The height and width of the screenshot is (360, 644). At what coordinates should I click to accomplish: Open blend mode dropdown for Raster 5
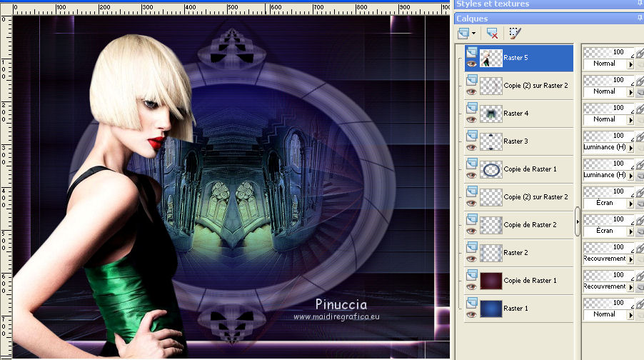point(631,64)
